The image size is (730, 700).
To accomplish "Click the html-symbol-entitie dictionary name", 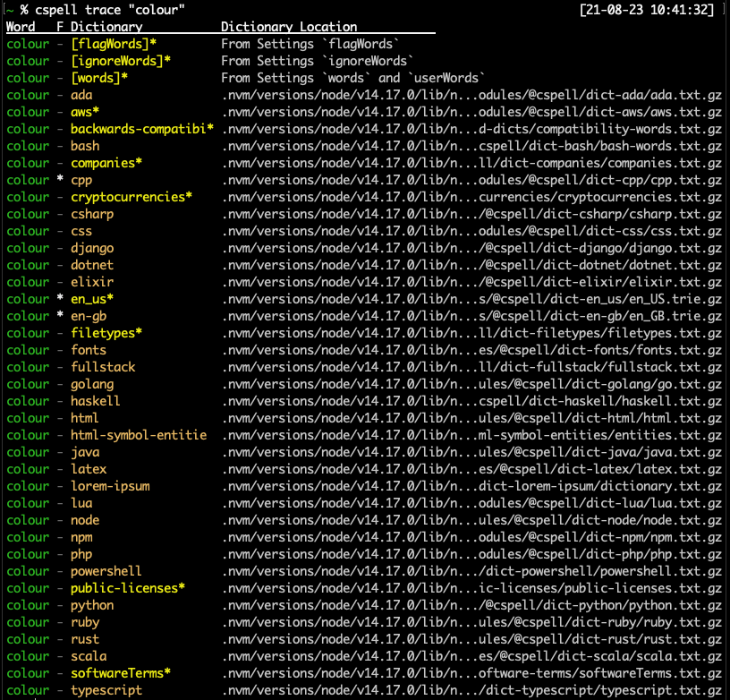I will coord(139,435).
